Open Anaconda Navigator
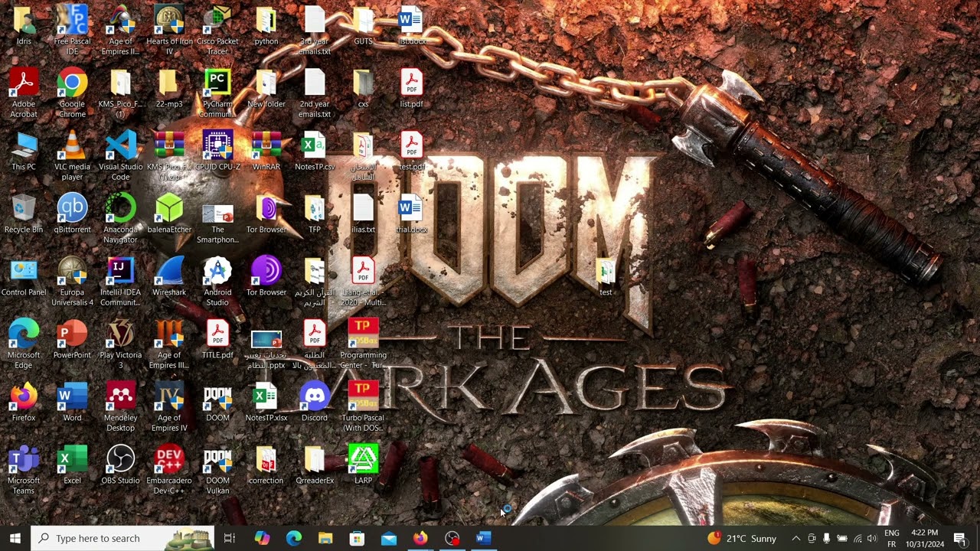This screenshot has width=980, height=551. pyautogui.click(x=120, y=218)
